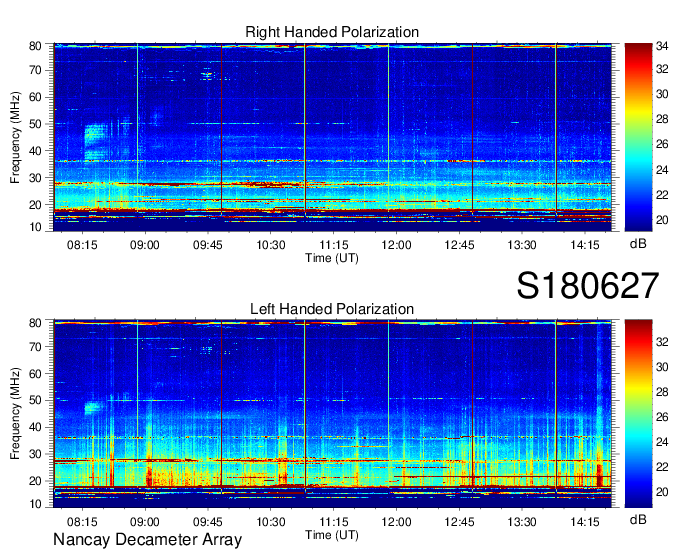Click the 20 value on lower color bar
The height and width of the screenshot is (552, 680).
click(x=662, y=492)
